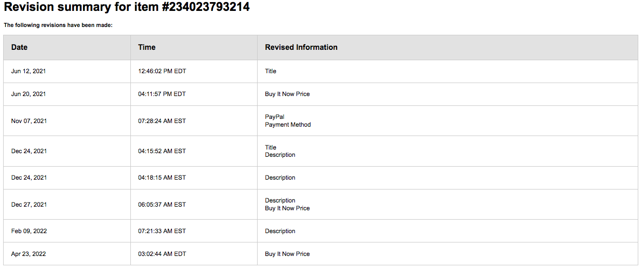Select the Feb 09, 2022 date cell
This screenshot has height=270, width=644.
67,231
